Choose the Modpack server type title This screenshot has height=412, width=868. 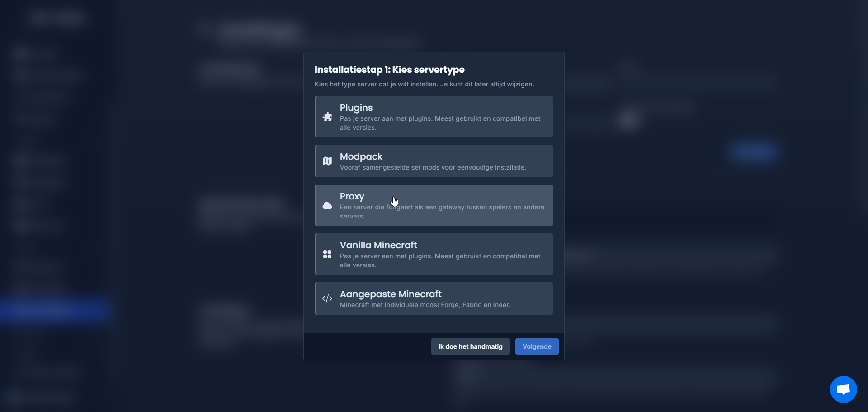coord(361,156)
